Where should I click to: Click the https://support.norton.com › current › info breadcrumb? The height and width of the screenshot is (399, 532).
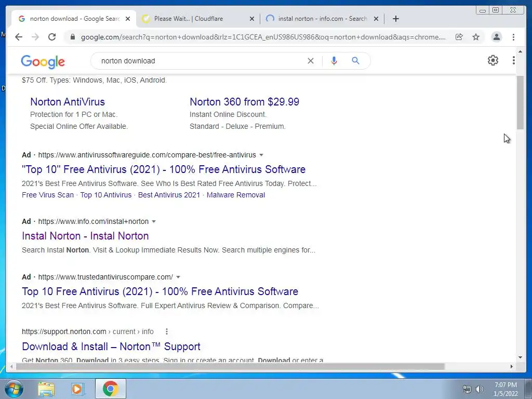pyautogui.click(x=87, y=331)
